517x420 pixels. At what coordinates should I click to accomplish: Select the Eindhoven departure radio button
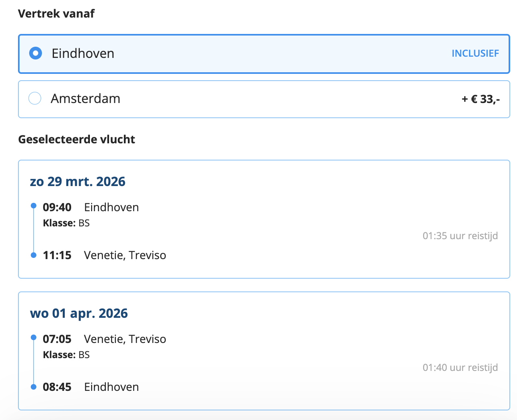[x=36, y=53]
